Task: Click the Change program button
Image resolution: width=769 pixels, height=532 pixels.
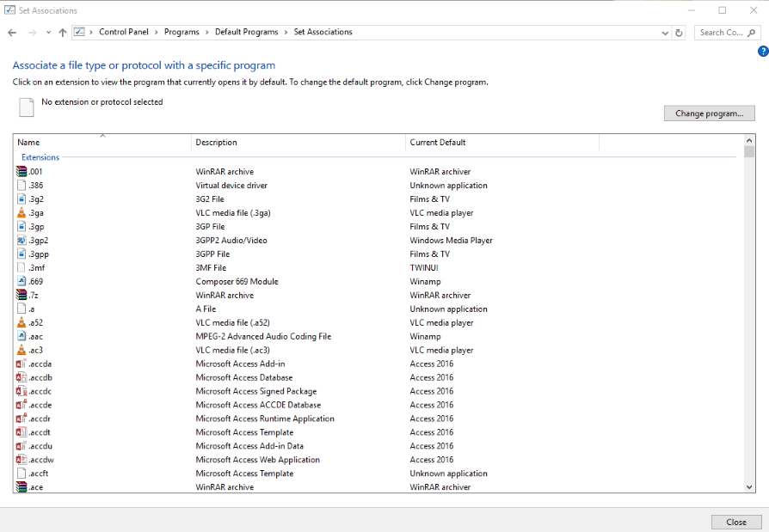Action: [709, 113]
